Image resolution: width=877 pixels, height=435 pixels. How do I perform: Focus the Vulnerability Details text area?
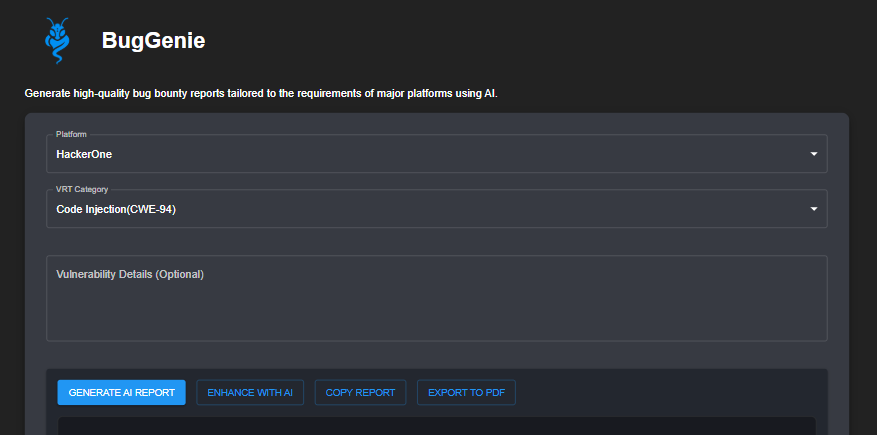pyautogui.click(x=436, y=298)
